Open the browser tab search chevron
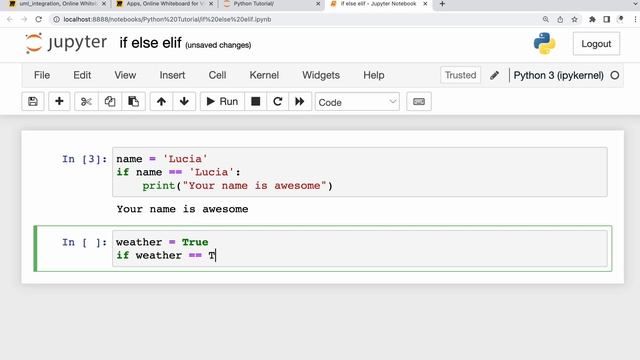Screen dimensions: 640x360 pos(636,4)
